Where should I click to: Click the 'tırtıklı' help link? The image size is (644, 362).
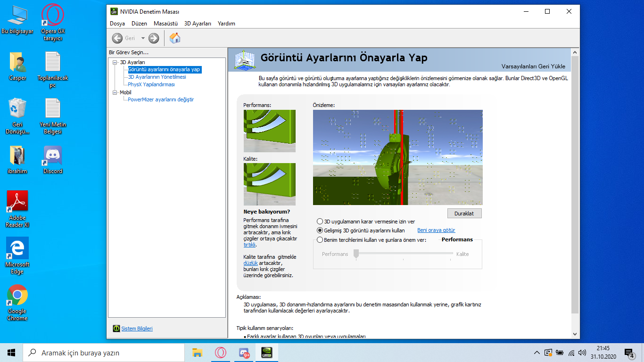pyautogui.click(x=249, y=245)
